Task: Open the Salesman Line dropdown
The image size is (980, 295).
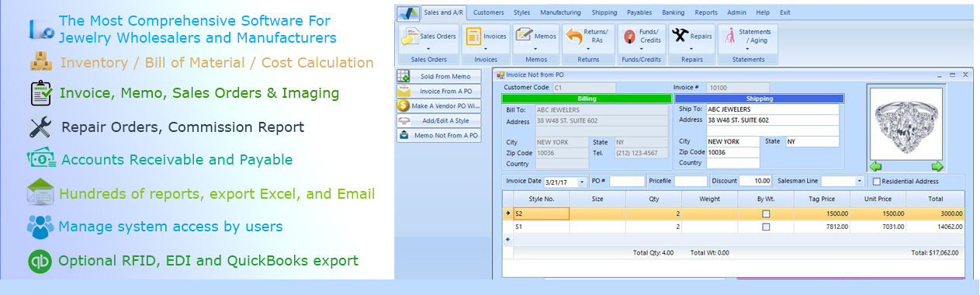Action: [860, 182]
